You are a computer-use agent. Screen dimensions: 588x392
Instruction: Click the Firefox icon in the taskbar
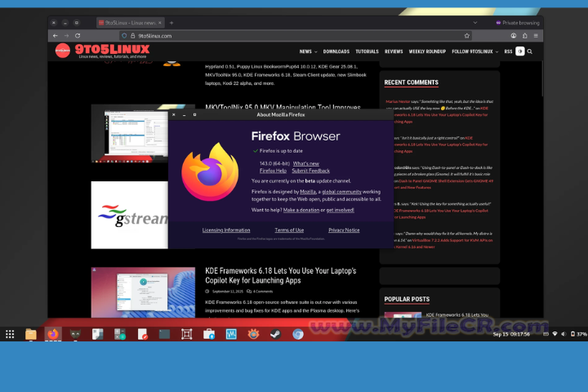53,334
